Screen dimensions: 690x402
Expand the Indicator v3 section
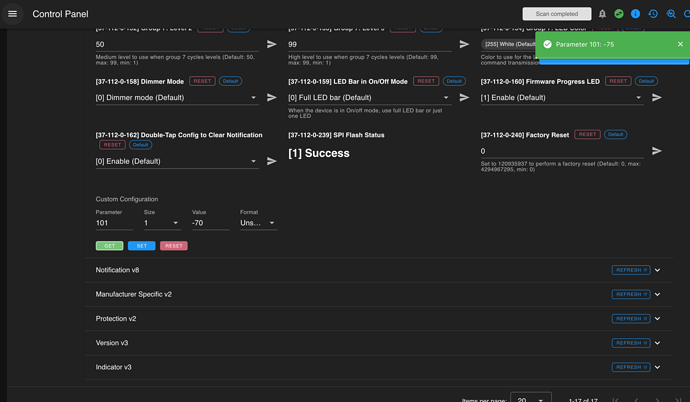(657, 367)
